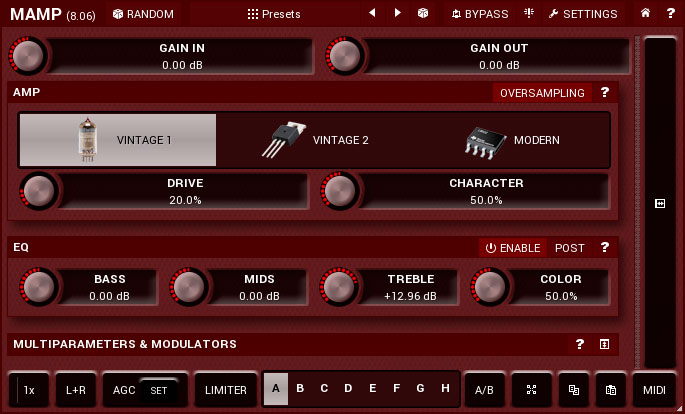The width and height of the screenshot is (685, 414).
Task: Click the AGC SET button
Action: pyautogui.click(x=159, y=390)
